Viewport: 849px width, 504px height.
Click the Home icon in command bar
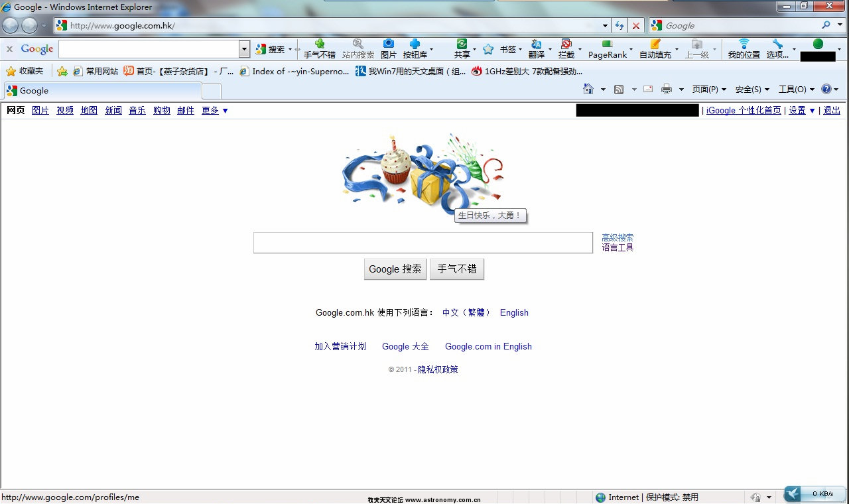tap(588, 90)
